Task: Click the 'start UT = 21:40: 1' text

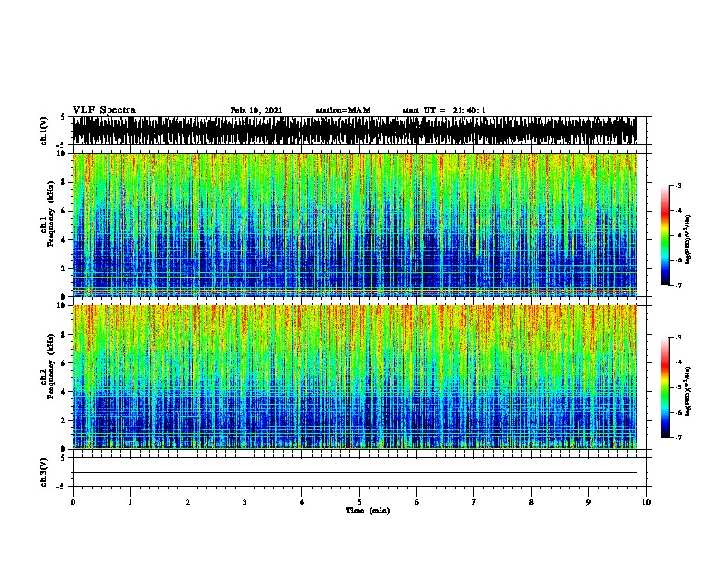Action: click(444, 110)
